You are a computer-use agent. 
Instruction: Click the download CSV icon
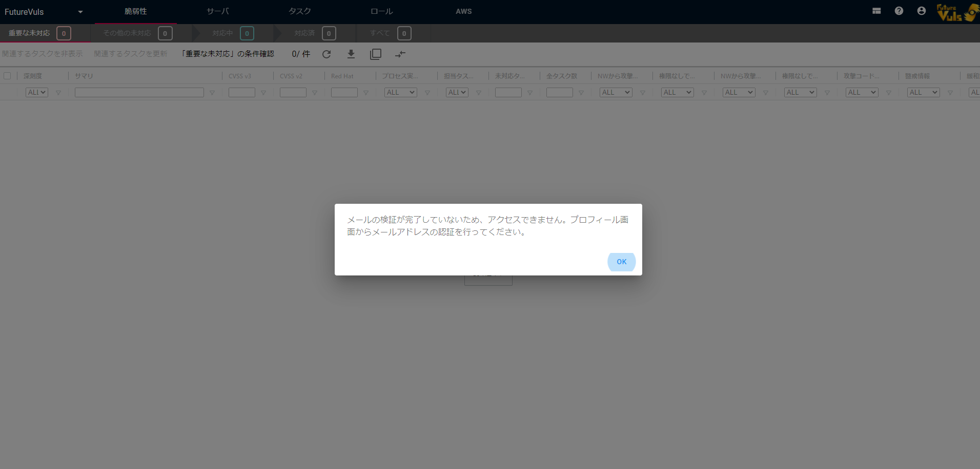pyautogui.click(x=351, y=54)
